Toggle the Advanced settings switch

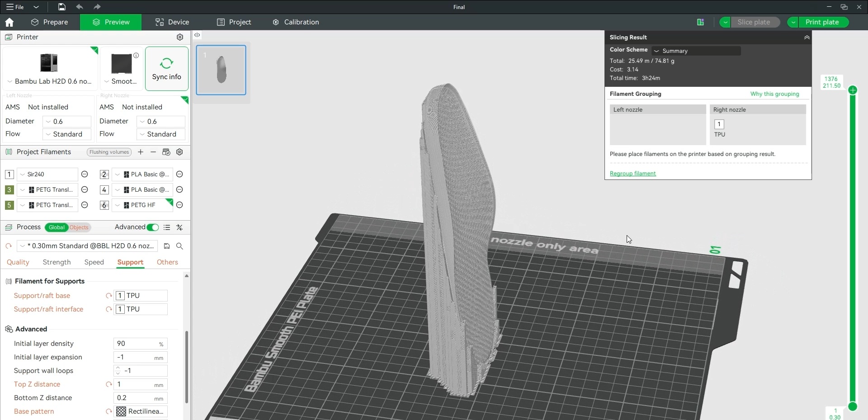(153, 227)
